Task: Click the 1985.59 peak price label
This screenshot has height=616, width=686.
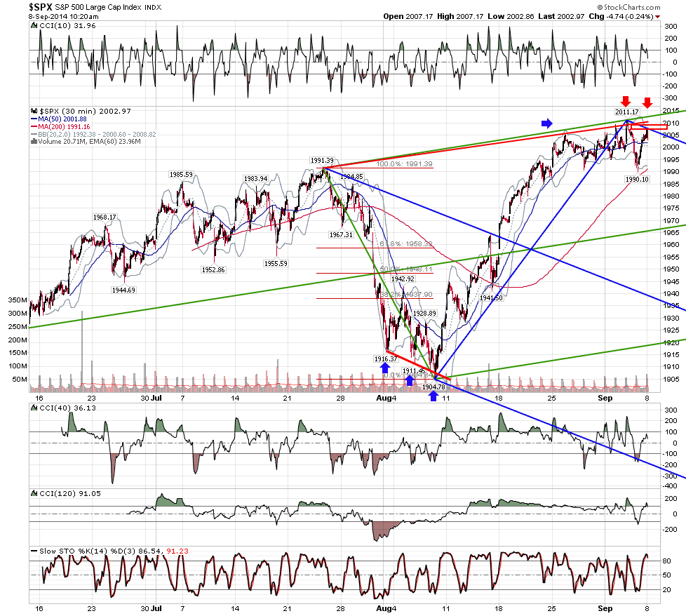Action: tap(181, 175)
